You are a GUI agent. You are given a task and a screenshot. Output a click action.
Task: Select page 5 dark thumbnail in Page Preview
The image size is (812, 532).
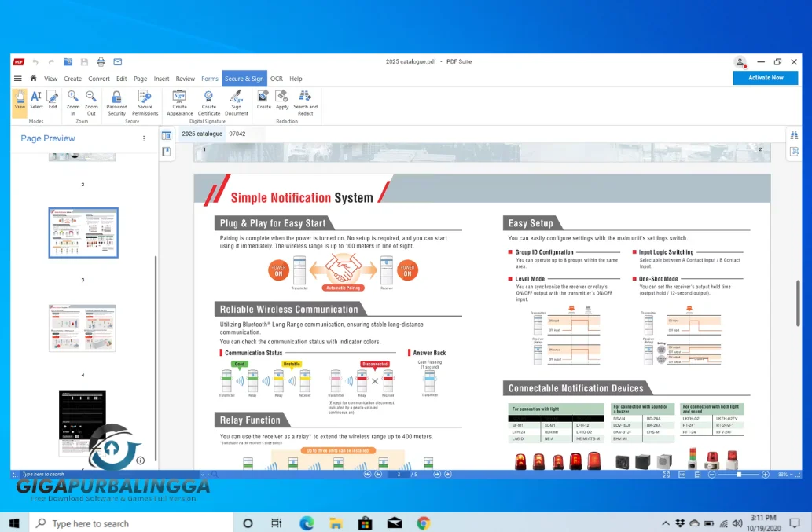click(83, 423)
